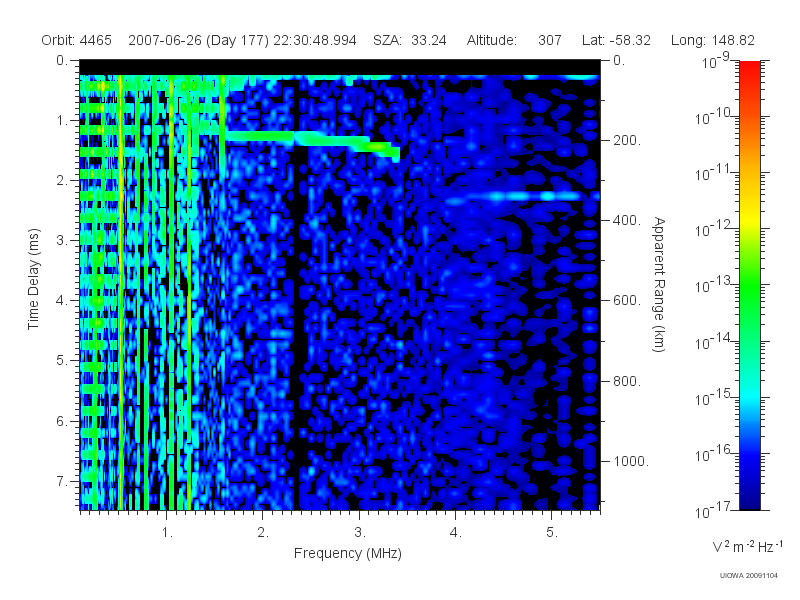The width and height of the screenshot is (800, 600).
Task: Click the '3.' time delay tick label
Action: [62, 240]
